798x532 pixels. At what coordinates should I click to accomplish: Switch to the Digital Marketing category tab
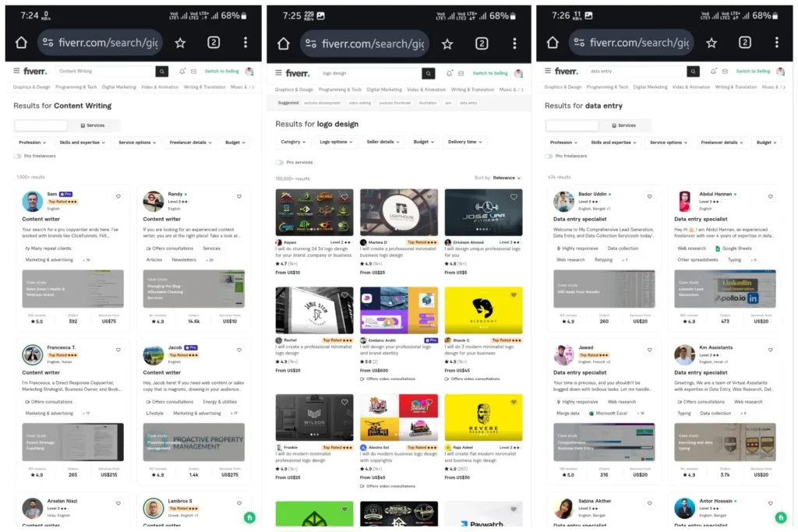(x=120, y=87)
